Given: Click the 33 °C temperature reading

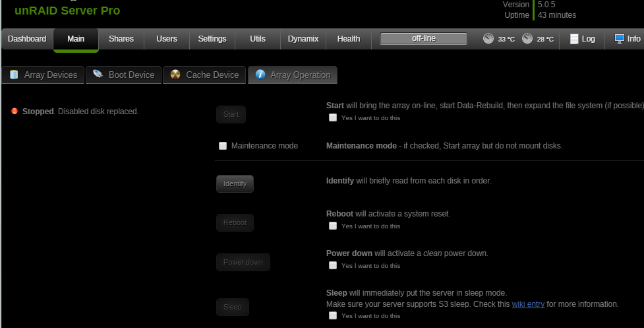Looking at the screenshot, I should (506, 39).
